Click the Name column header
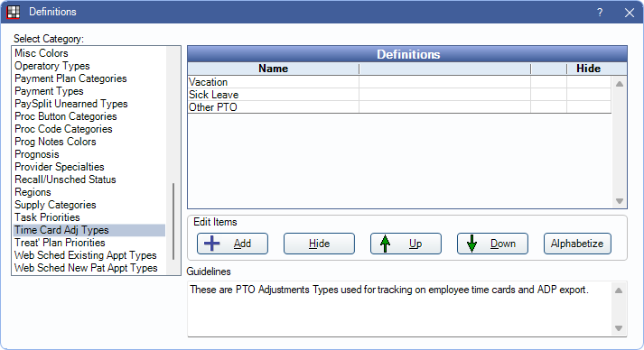 click(x=274, y=69)
